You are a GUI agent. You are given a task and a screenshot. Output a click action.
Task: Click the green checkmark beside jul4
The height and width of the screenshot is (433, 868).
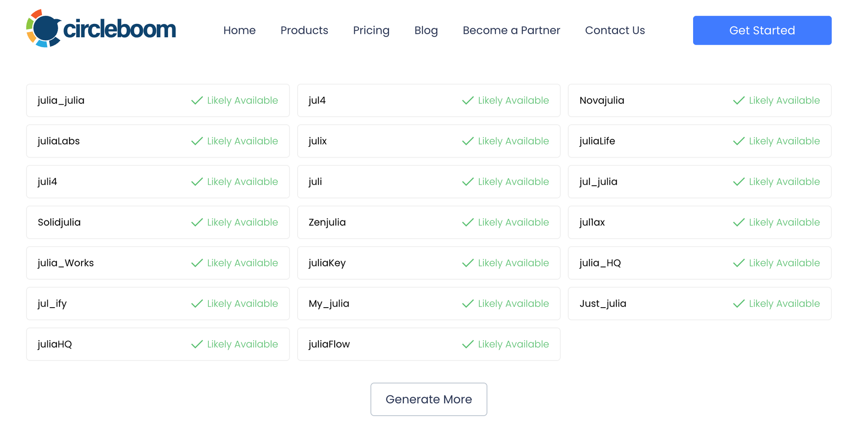468,101
